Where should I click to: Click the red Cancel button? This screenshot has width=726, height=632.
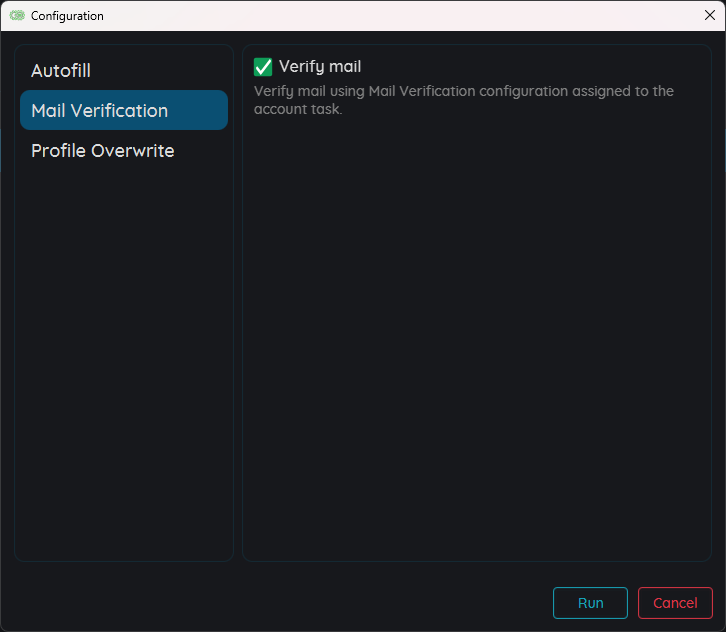click(675, 603)
